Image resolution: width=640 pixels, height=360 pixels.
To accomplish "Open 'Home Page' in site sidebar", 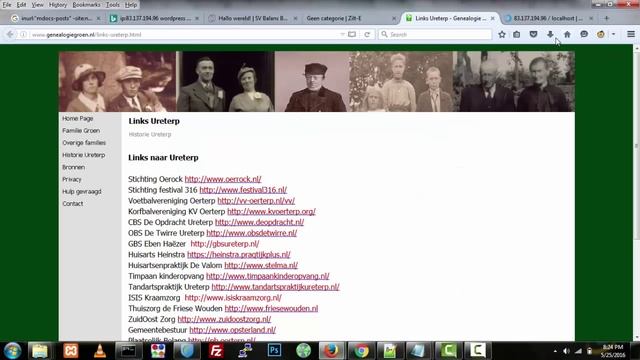I will click(78, 118).
